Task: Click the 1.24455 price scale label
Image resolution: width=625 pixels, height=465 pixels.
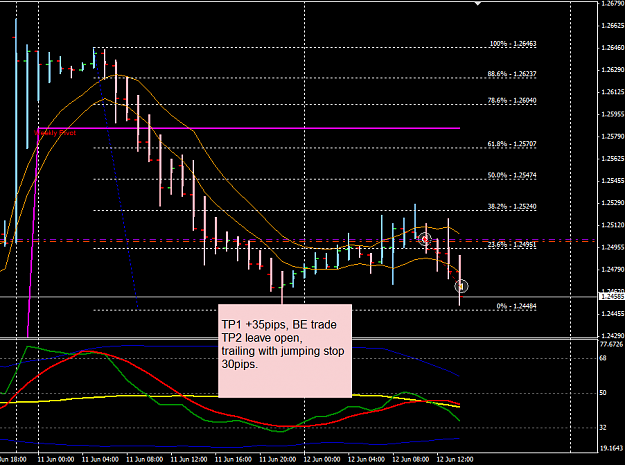Action: (612, 314)
